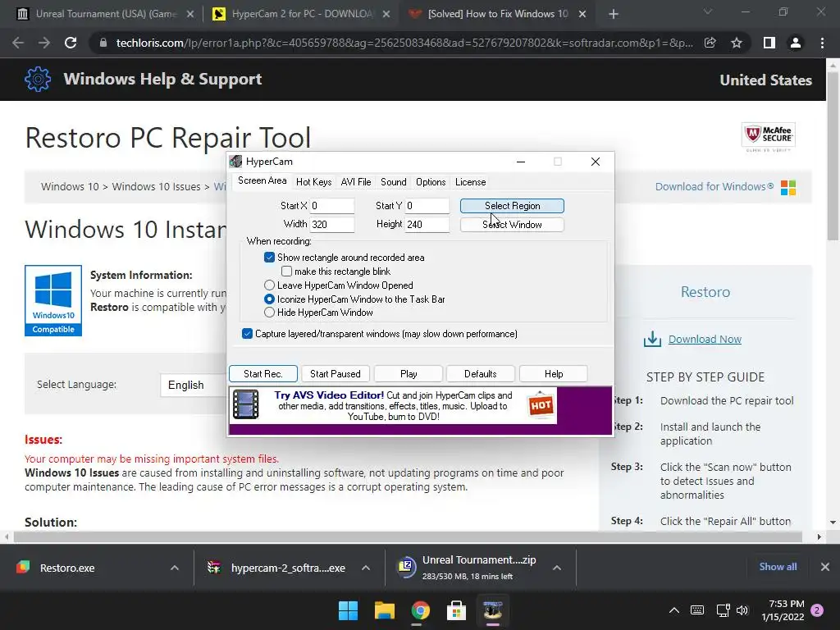
Task: Click the Select Window button in HyperCam
Action: click(x=512, y=225)
